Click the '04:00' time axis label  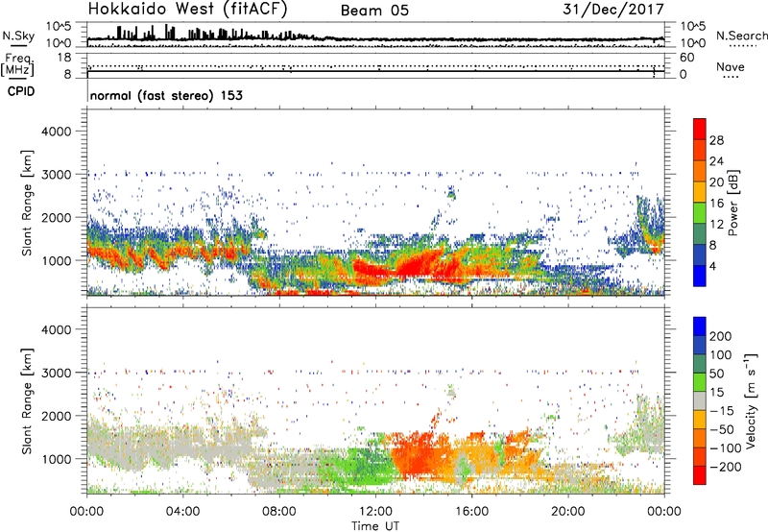(x=182, y=512)
